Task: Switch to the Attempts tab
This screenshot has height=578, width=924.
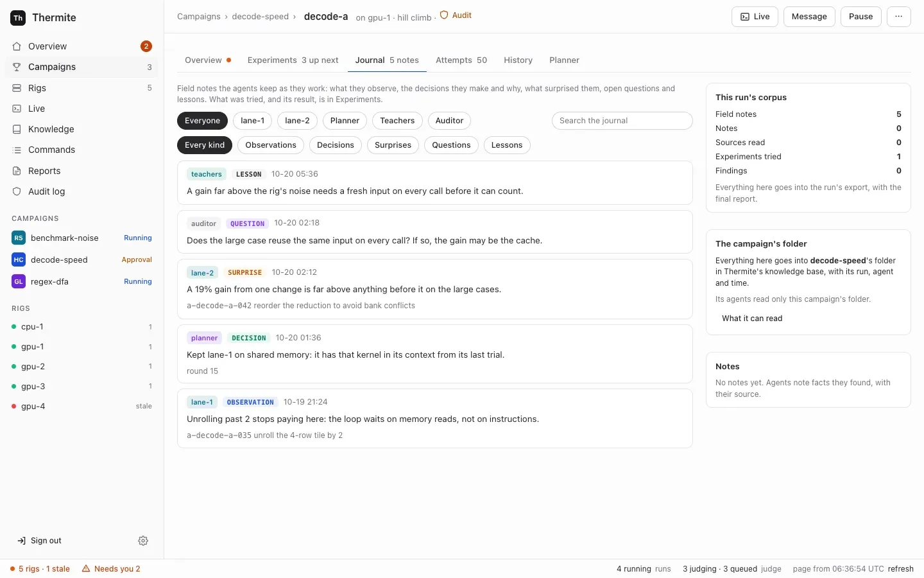Action: coord(461,60)
